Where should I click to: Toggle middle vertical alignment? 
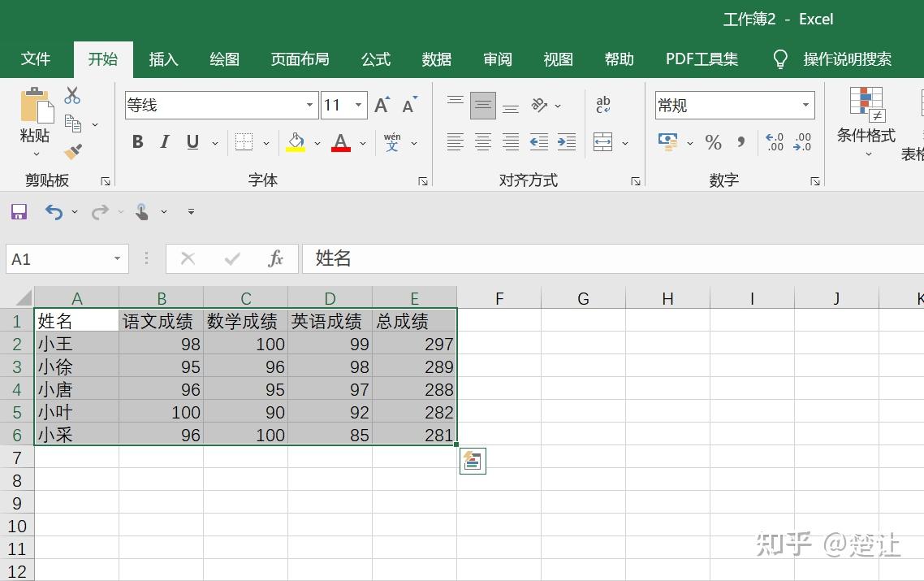coord(482,106)
